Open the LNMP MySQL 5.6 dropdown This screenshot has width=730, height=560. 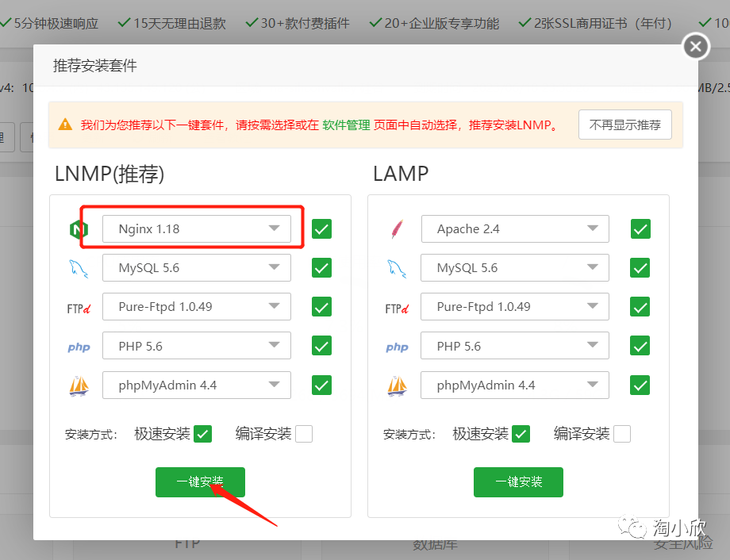click(x=197, y=267)
